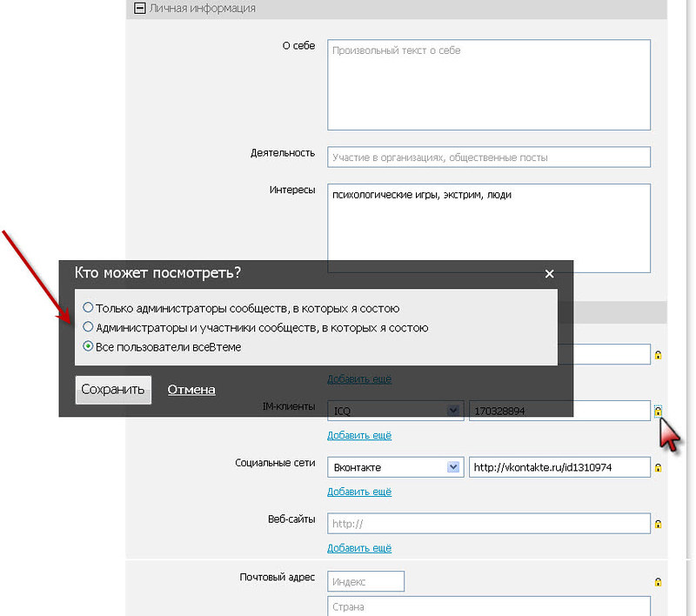Click Добавить ещё under IM-клиенты
The image size is (696, 616).
359,435
